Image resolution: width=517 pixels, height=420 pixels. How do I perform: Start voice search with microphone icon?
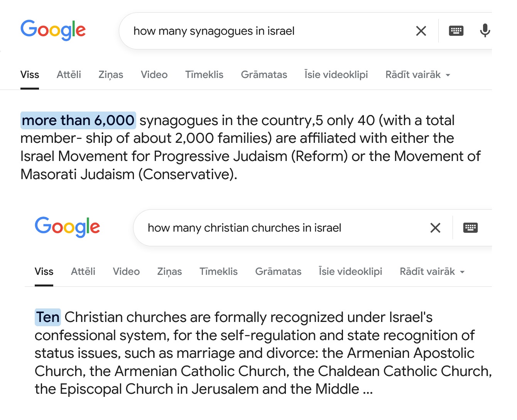coord(485,30)
